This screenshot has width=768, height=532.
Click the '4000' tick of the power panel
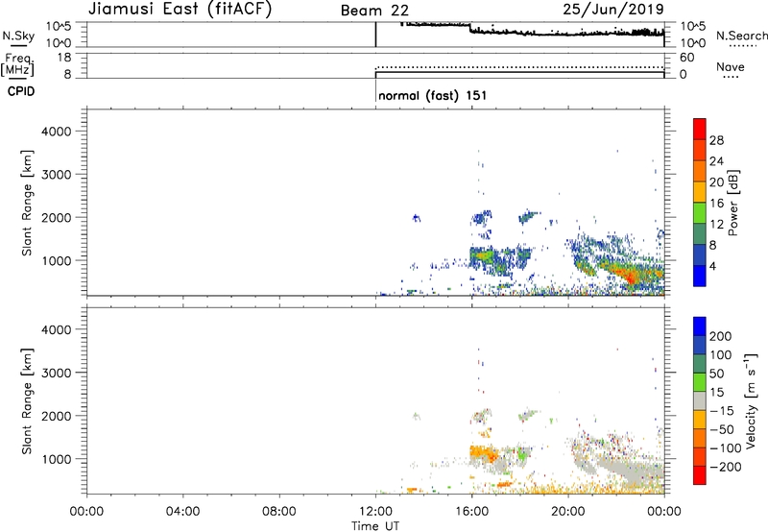point(57,132)
